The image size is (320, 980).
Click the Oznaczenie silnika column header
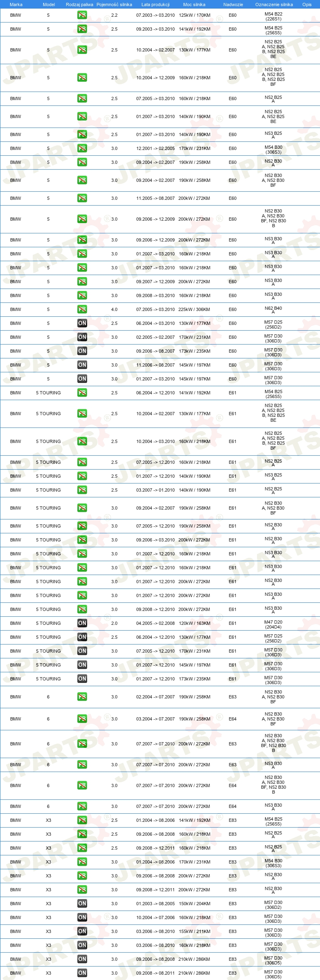coord(274,4)
